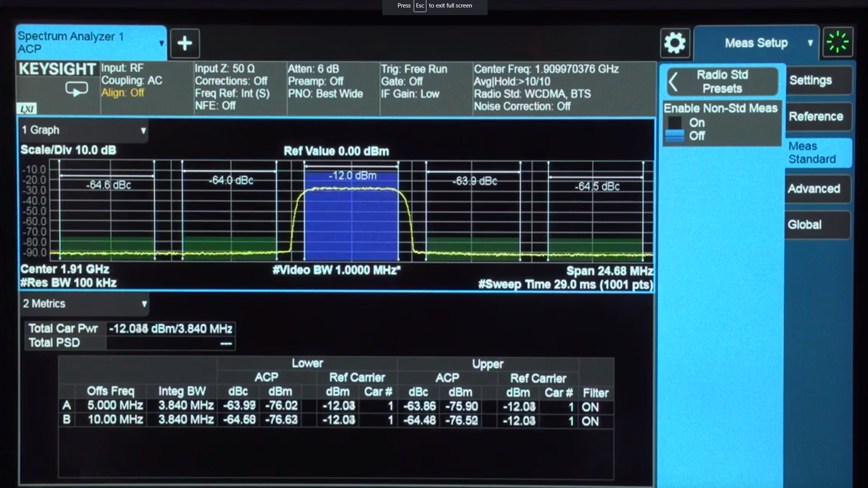
Task: Click the busy indicator icon top right
Action: (x=837, y=42)
